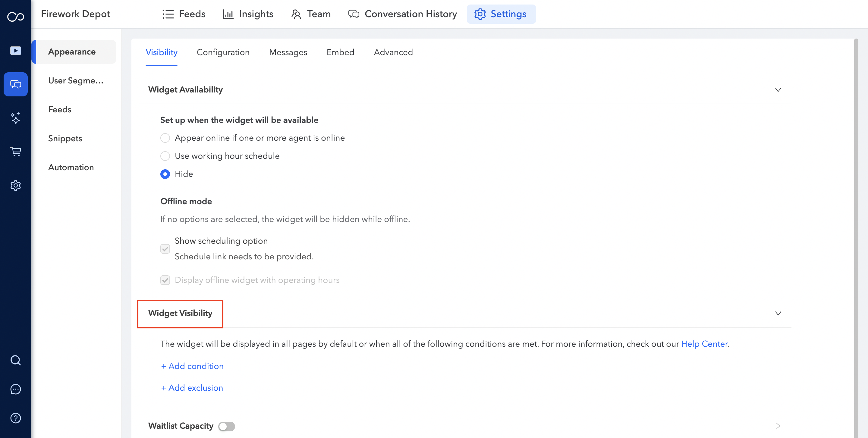Toggle Display offline widget with operating hours

click(x=165, y=280)
